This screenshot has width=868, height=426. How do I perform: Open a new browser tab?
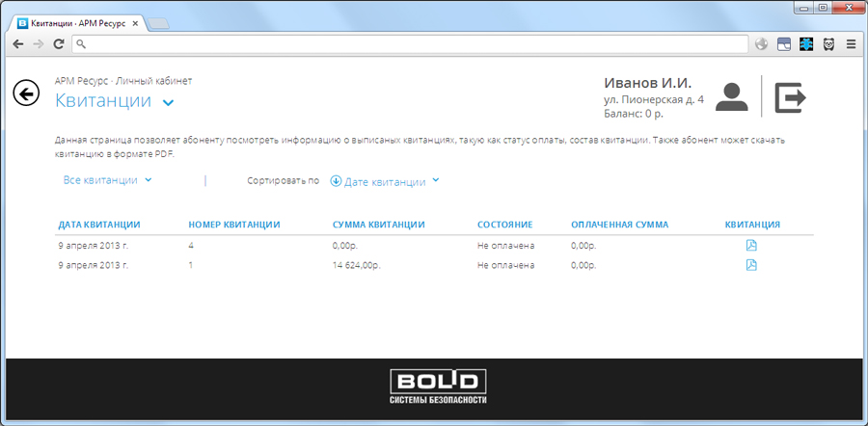click(159, 22)
